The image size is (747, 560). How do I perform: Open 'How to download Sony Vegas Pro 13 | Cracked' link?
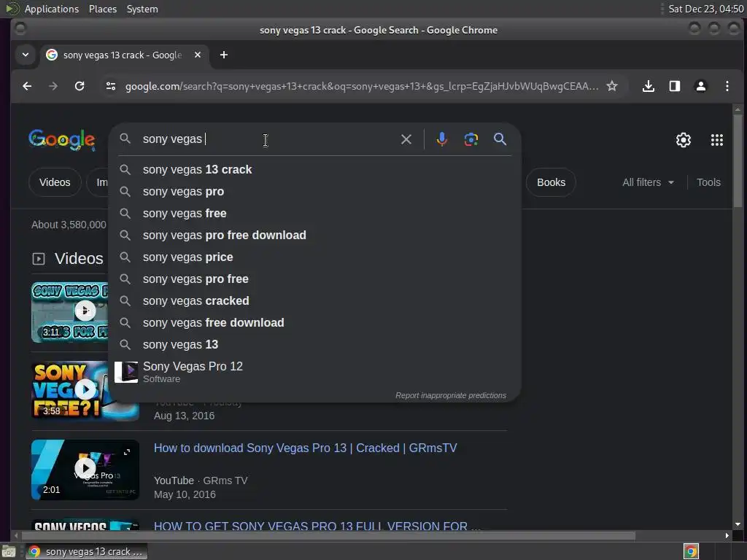(305, 448)
